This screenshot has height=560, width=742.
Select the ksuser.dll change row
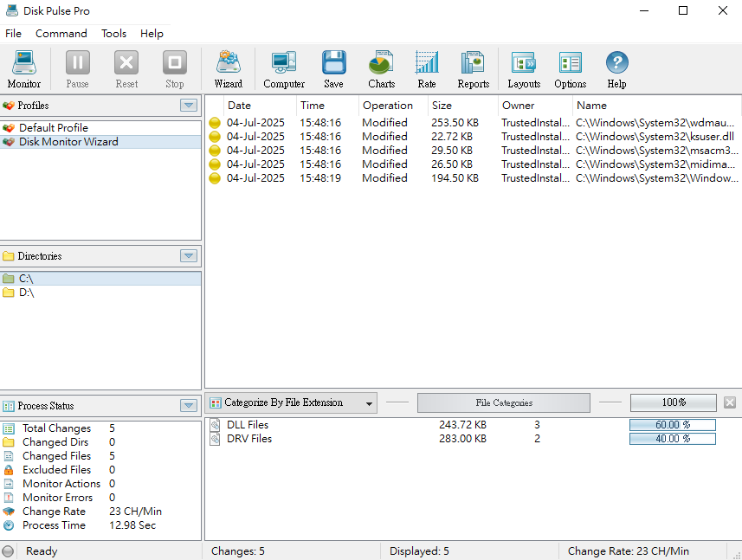pos(474,137)
